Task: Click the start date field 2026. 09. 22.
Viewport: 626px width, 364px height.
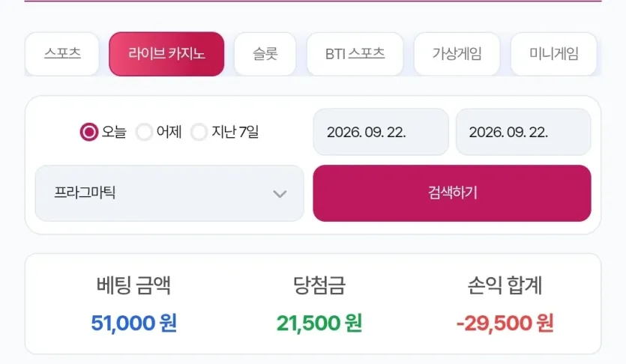Action: tap(381, 132)
